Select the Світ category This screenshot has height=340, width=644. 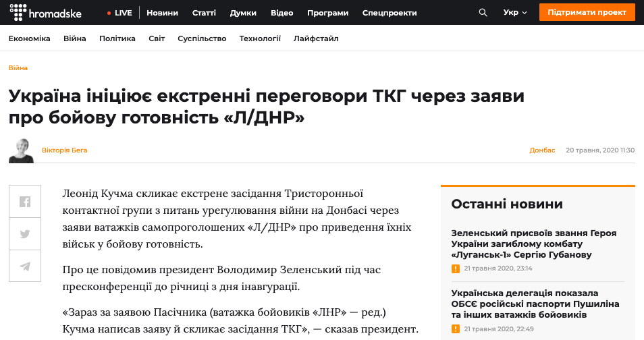157,38
